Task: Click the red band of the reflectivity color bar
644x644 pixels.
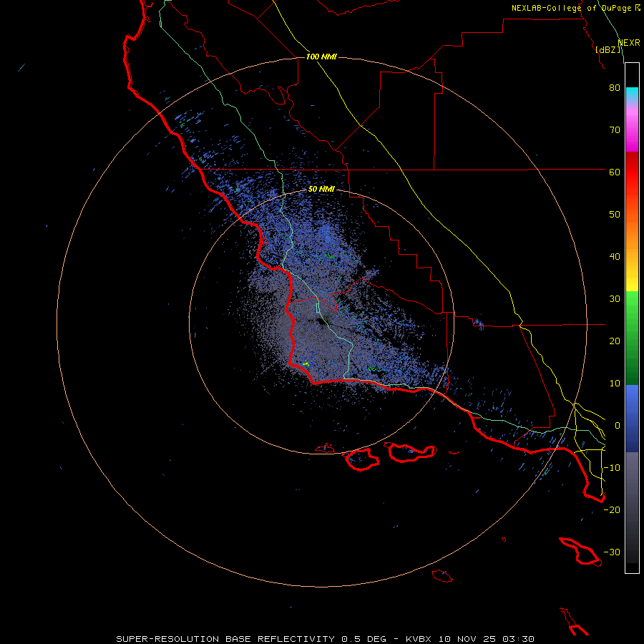Action: click(x=632, y=172)
